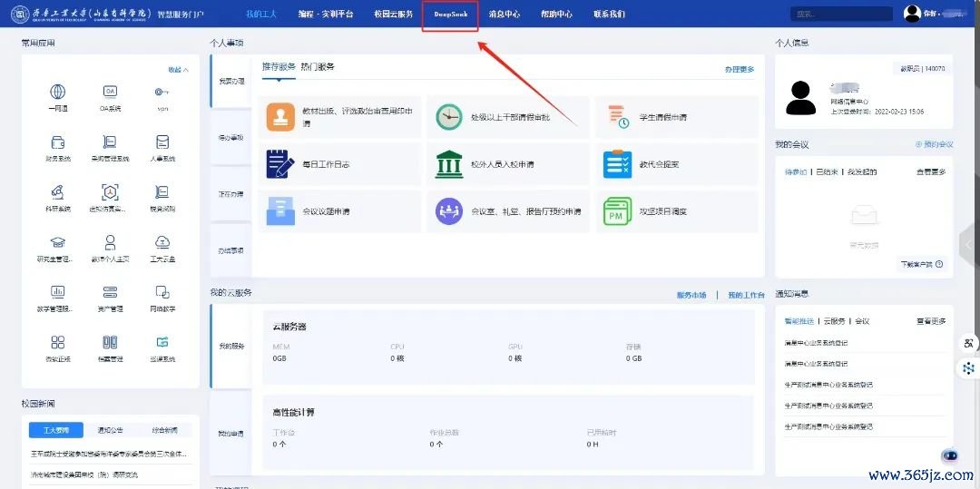Open 处级以上干部请假审批 clock service
The height and width of the screenshot is (489, 980).
(508, 117)
